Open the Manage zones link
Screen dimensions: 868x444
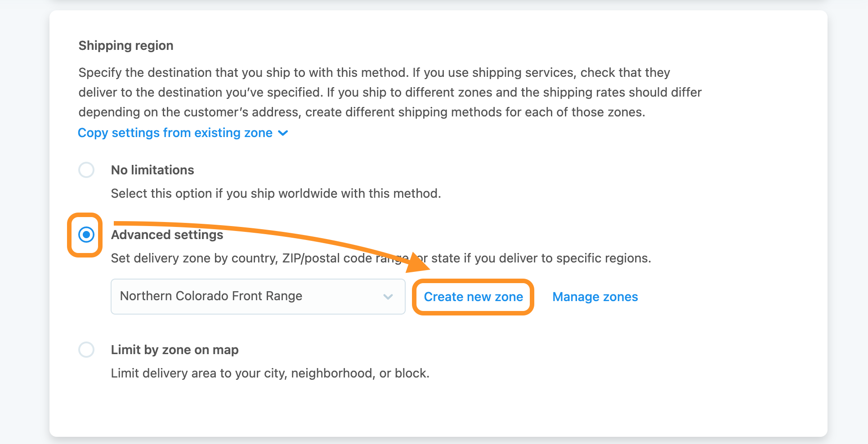pyautogui.click(x=595, y=297)
